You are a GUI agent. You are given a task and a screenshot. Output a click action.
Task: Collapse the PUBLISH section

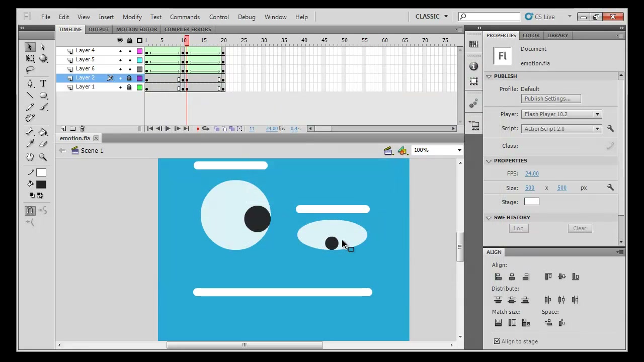click(x=489, y=76)
